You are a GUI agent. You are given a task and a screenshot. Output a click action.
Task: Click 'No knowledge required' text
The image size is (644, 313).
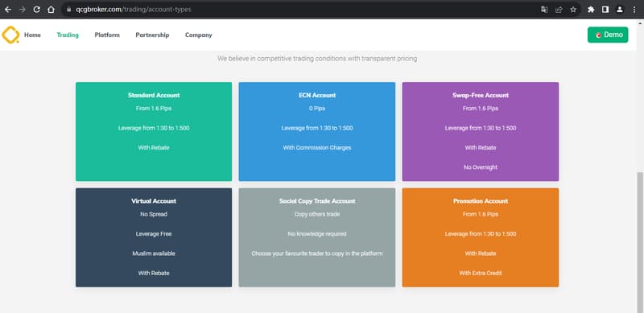click(x=317, y=233)
